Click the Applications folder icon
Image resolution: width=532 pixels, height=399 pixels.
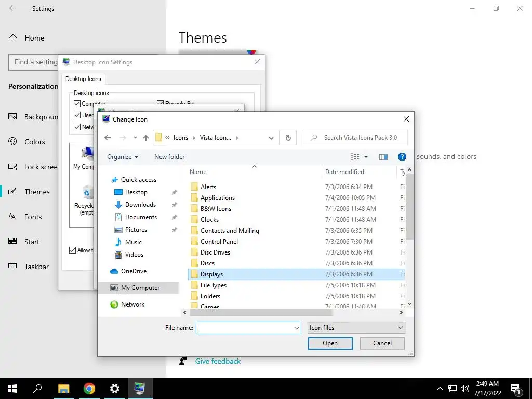(194, 198)
